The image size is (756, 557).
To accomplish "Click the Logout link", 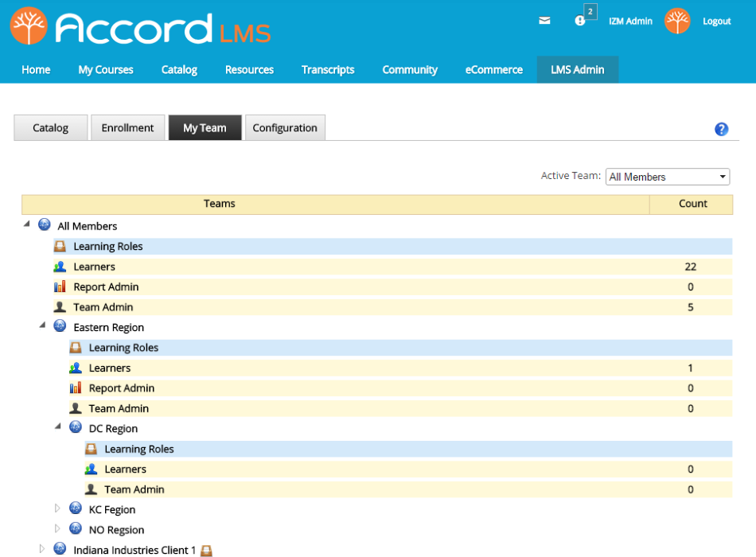I will point(716,21).
